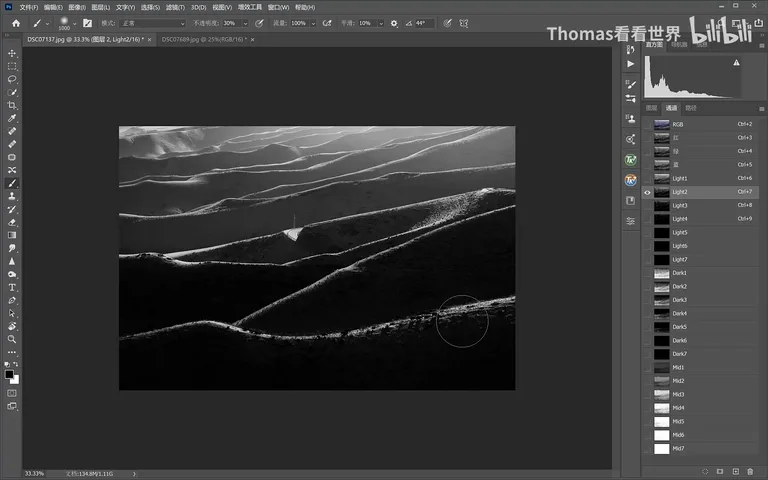Show the RGB channel visibility box

click(647, 124)
